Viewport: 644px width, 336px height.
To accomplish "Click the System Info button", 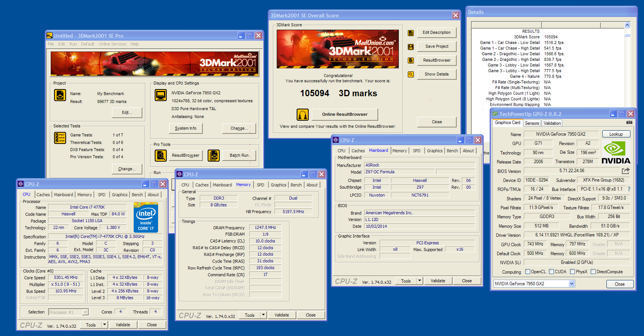I will [186, 128].
